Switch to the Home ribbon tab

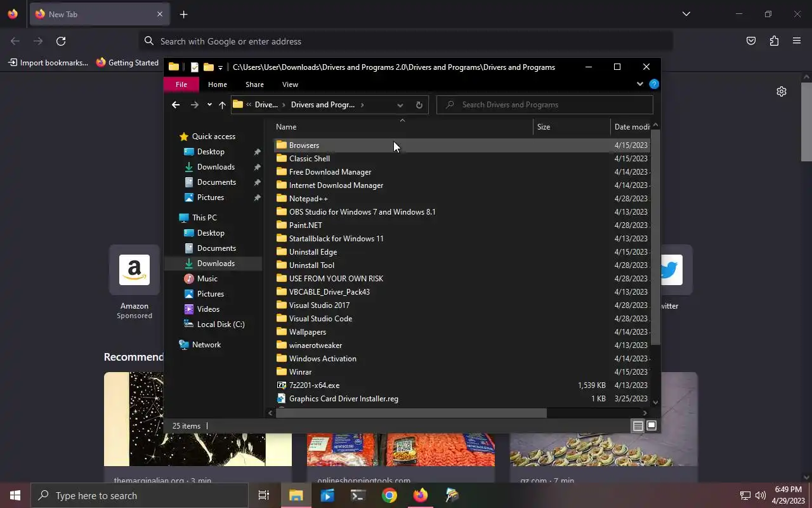218,84
